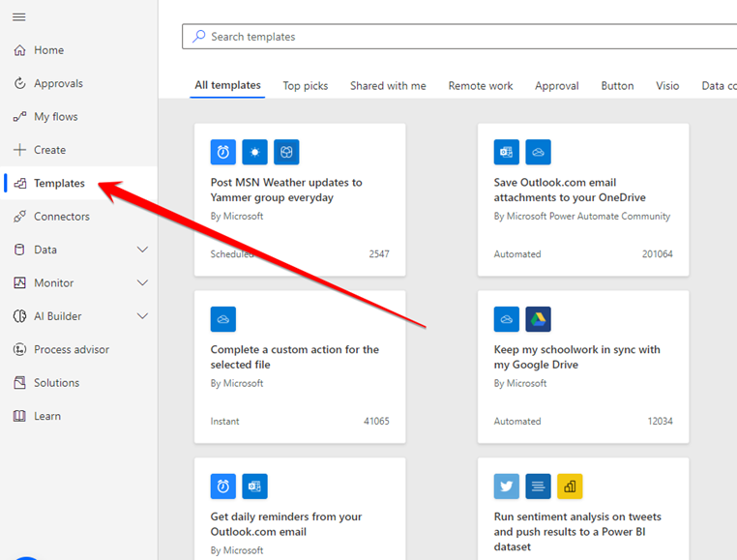Click Google Drive icon on schoolwork card
Screen dimensions: 737x560
(538, 319)
